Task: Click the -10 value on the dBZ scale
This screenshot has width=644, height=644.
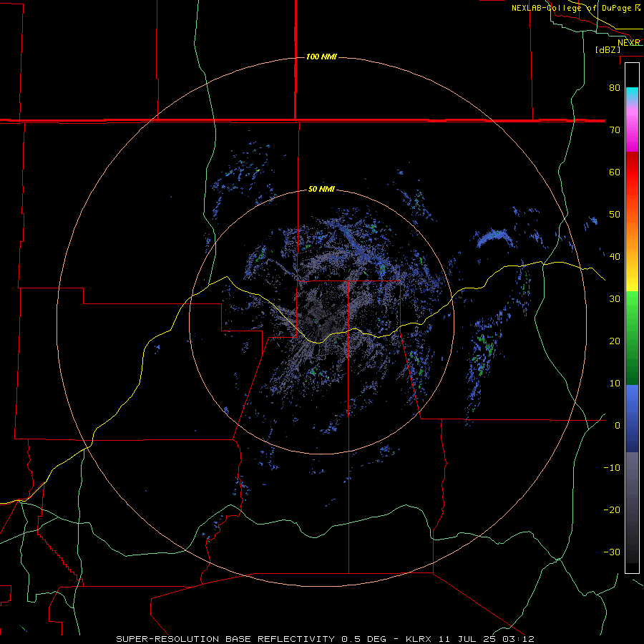Action: tap(612, 468)
